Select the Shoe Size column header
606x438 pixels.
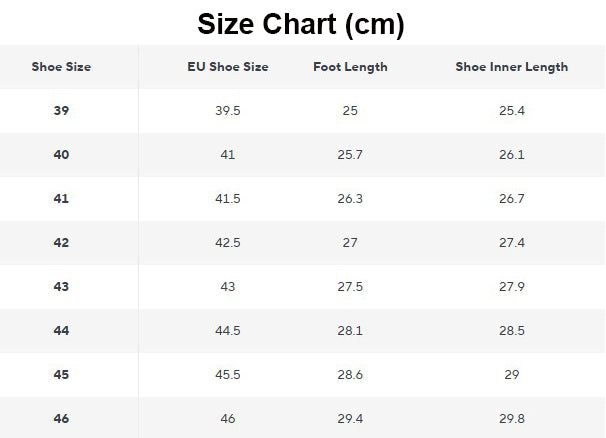pyautogui.click(x=61, y=67)
